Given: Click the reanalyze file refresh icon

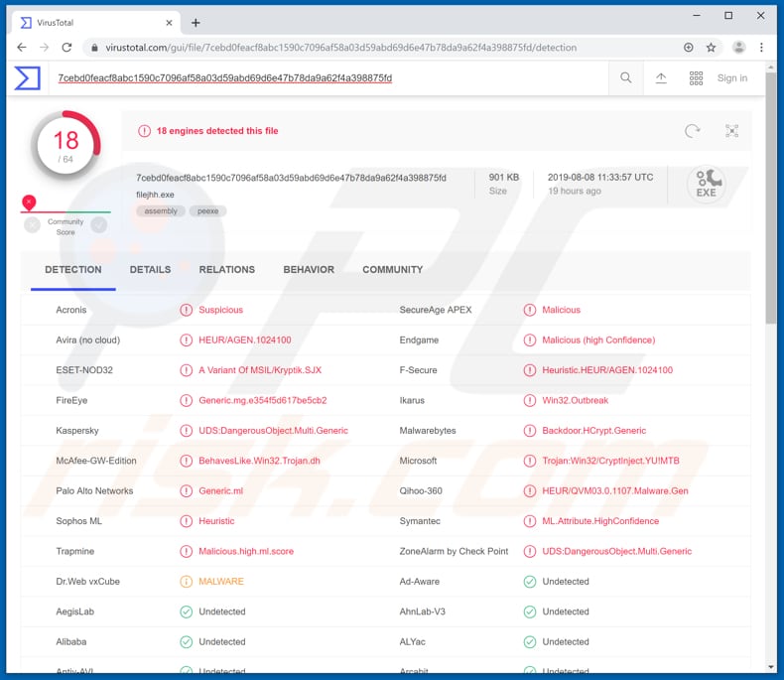Looking at the screenshot, I should (x=693, y=131).
